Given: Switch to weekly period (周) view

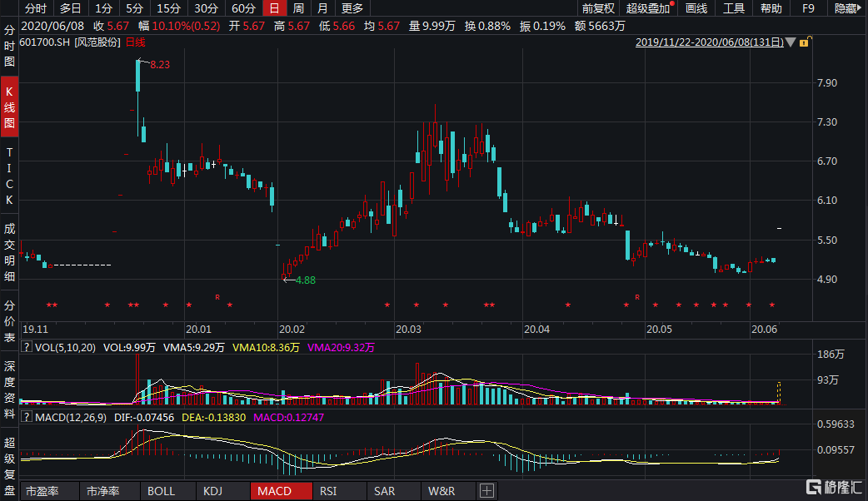Looking at the screenshot, I should coord(297,8).
